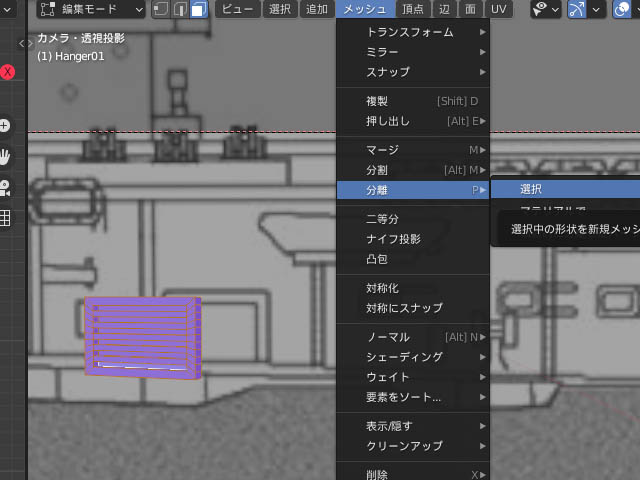
Task: Open the 分割 submenu
Action: pos(413,170)
